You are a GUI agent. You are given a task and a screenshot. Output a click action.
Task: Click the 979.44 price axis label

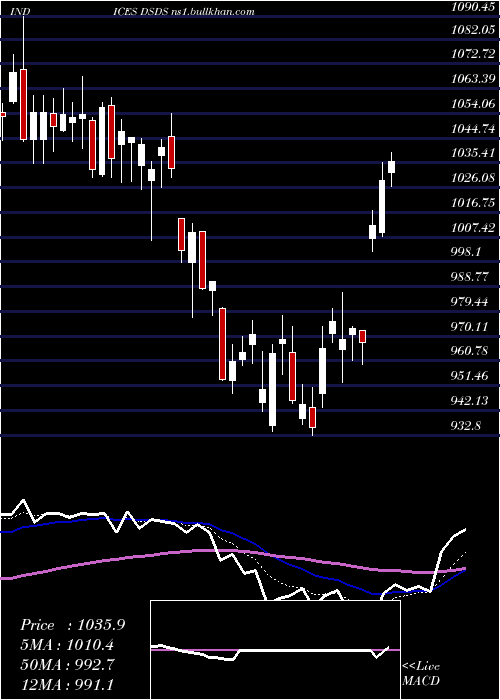[x=470, y=302]
